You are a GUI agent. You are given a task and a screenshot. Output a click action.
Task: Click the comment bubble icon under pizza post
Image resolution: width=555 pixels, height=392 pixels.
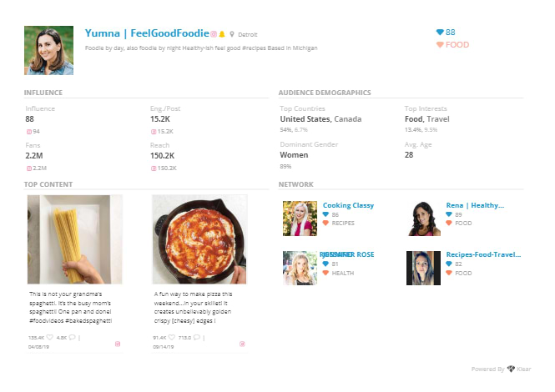click(197, 337)
